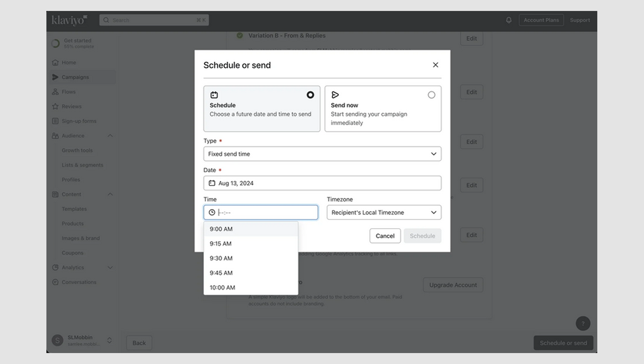Open the Templates menu item

74,209
